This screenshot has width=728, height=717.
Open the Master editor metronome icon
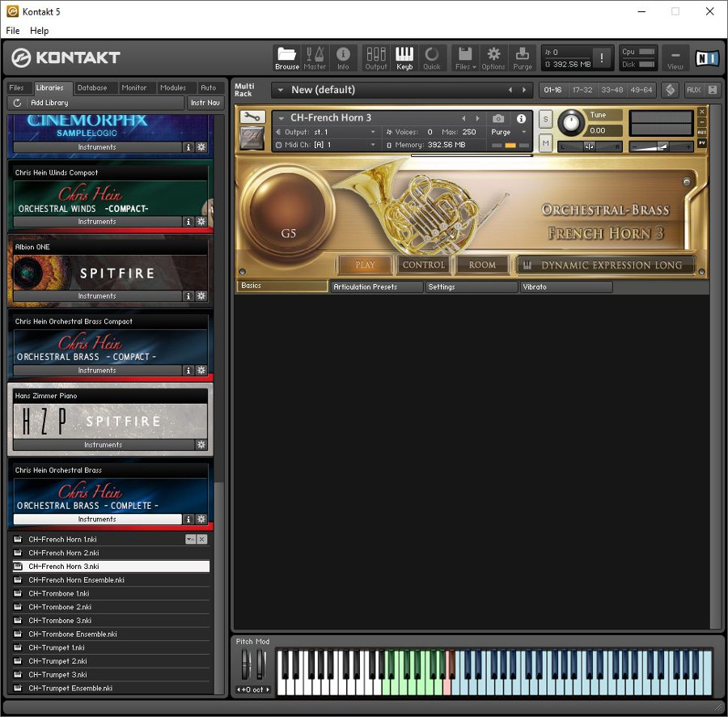click(x=315, y=58)
